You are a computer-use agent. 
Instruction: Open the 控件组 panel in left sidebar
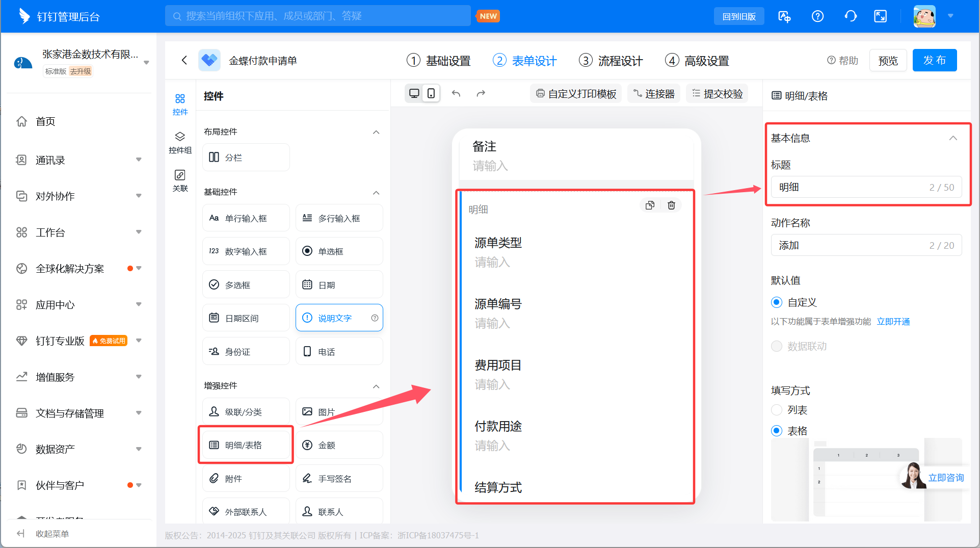[x=180, y=142]
